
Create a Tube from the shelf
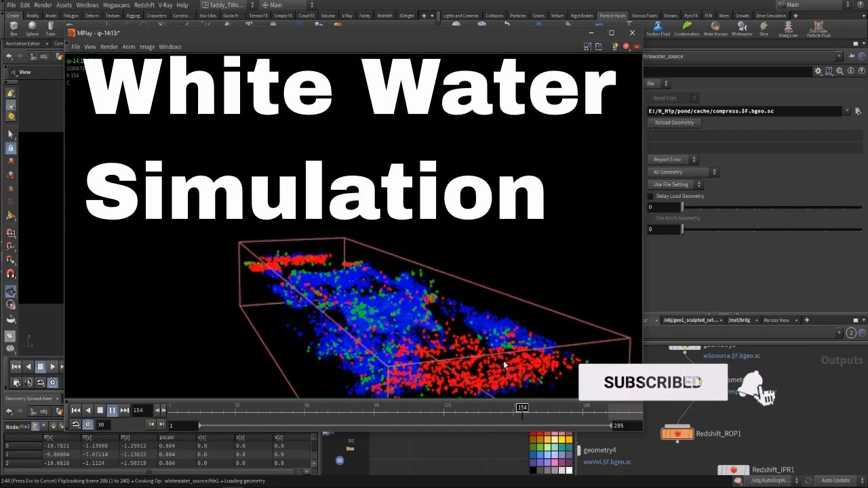tap(50, 28)
